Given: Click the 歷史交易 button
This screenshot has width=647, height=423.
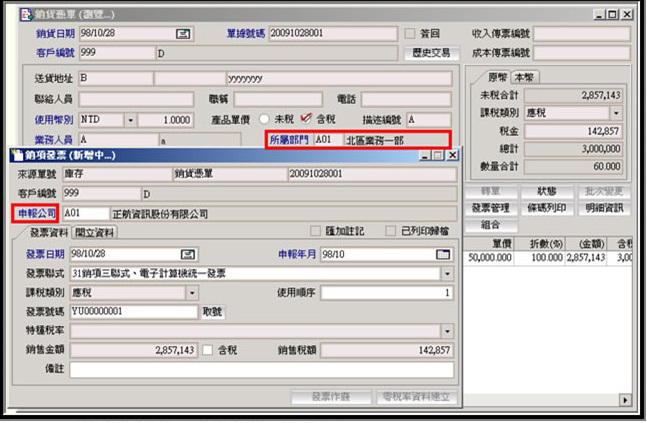Looking at the screenshot, I should tap(430, 53).
